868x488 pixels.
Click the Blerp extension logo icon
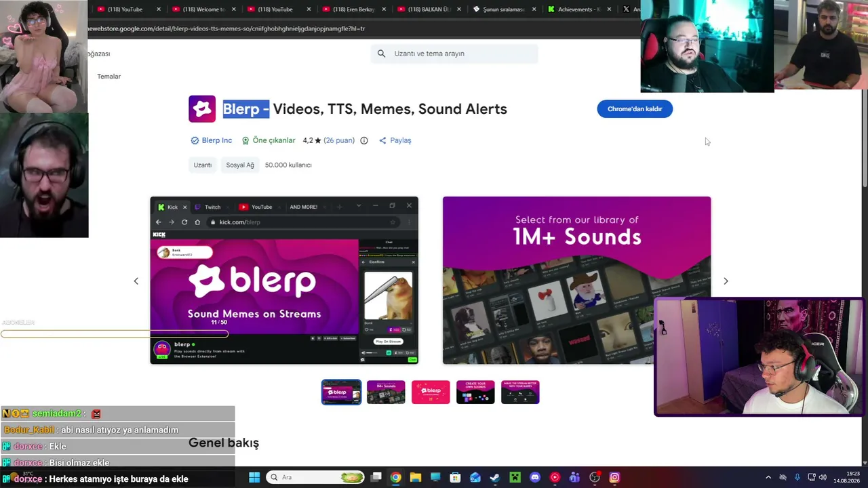click(202, 109)
